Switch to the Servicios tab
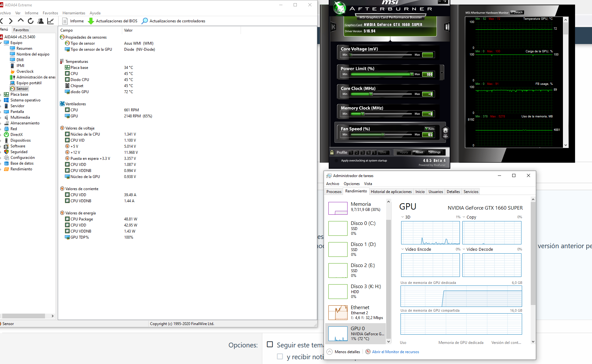Viewport: 592px width, 364px height. [x=471, y=192]
